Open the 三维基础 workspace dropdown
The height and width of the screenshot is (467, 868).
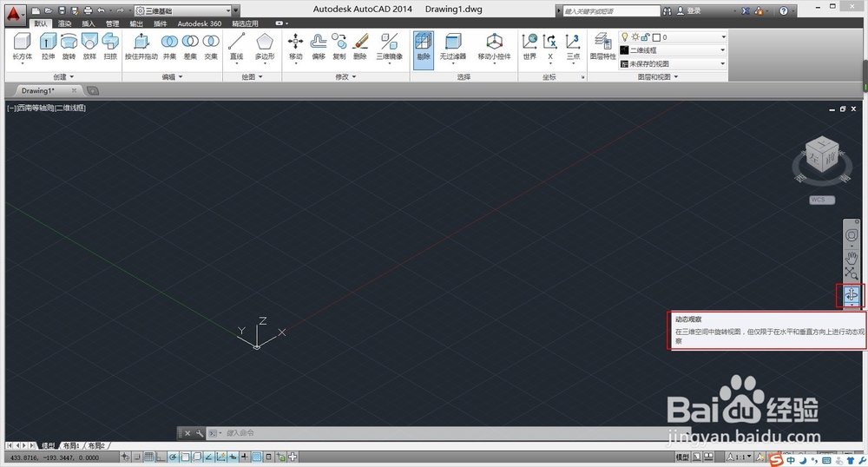pyautogui.click(x=184, y=10)
